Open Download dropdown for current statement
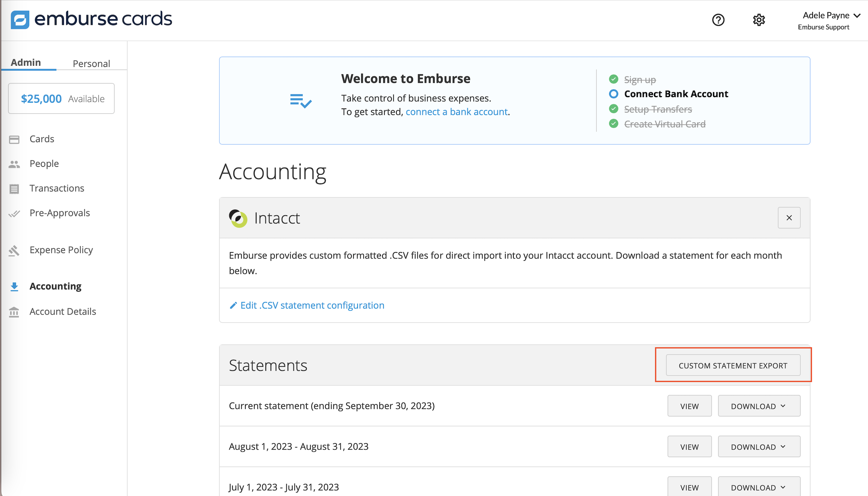868x496 pixels. (759, 406)
